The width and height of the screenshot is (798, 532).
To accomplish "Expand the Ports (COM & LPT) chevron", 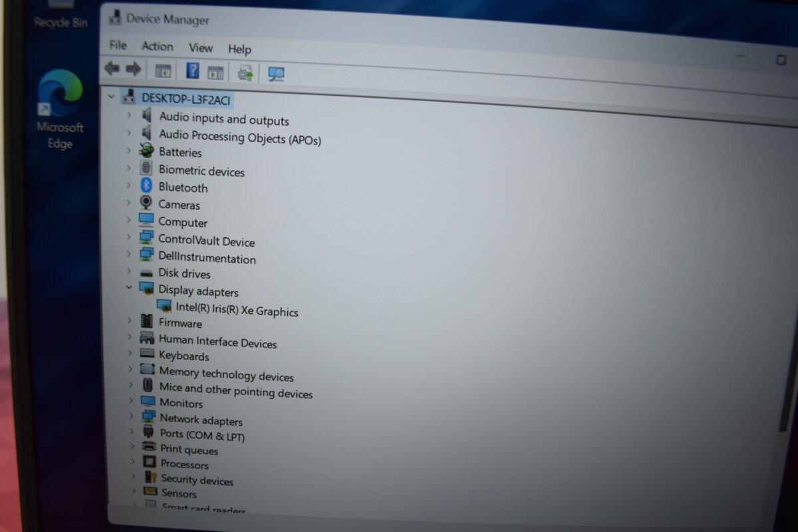I will pos(132,432).
